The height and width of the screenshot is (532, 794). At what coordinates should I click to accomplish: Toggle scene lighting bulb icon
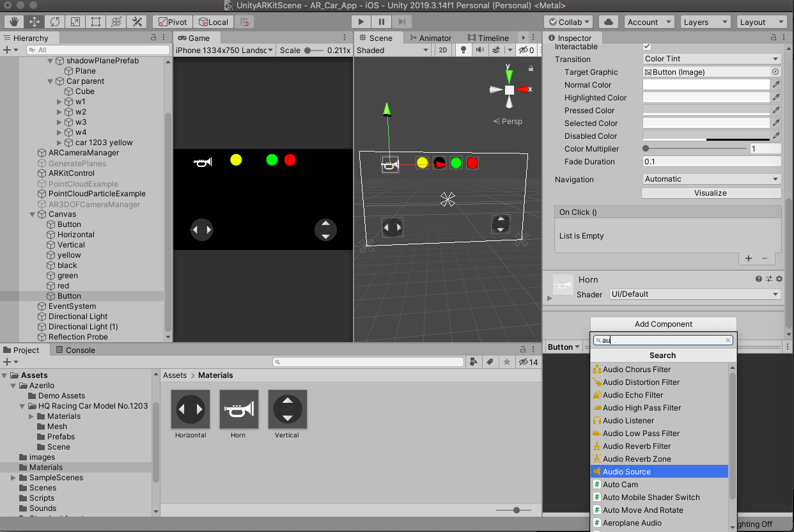pyautogui.click(x=463, y=51)
